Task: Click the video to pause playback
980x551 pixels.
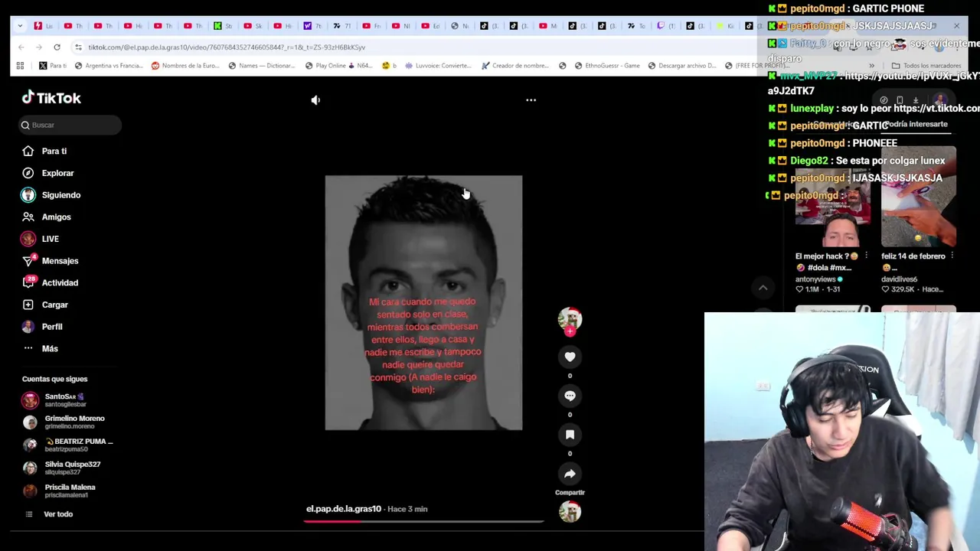Action: point(423,302)
